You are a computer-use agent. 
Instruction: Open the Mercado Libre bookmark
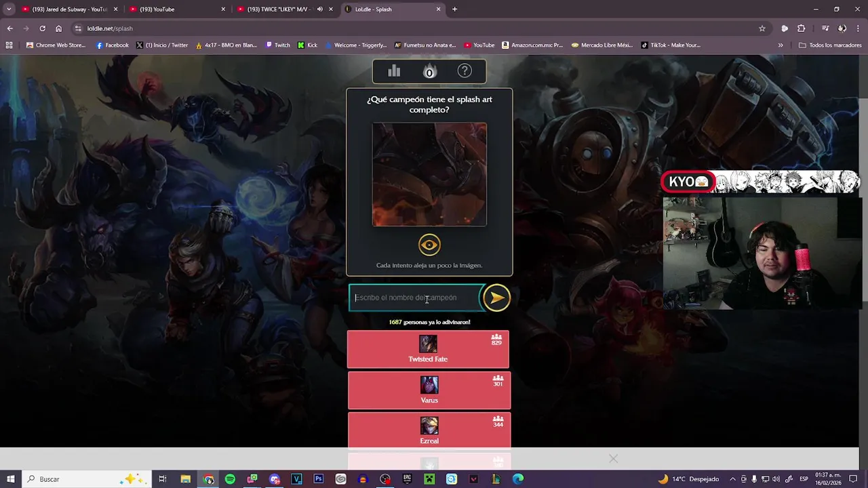click(x=601, y=45)
